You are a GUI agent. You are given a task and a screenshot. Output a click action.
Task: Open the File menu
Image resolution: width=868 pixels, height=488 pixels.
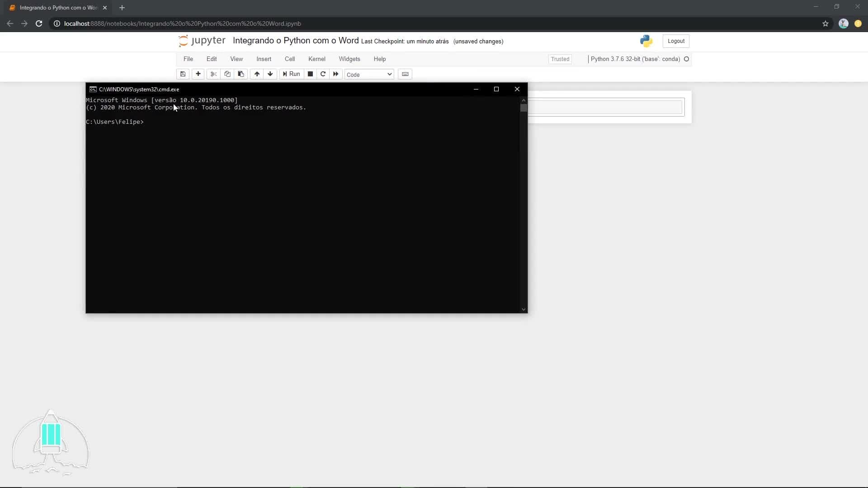coord(188,59)
